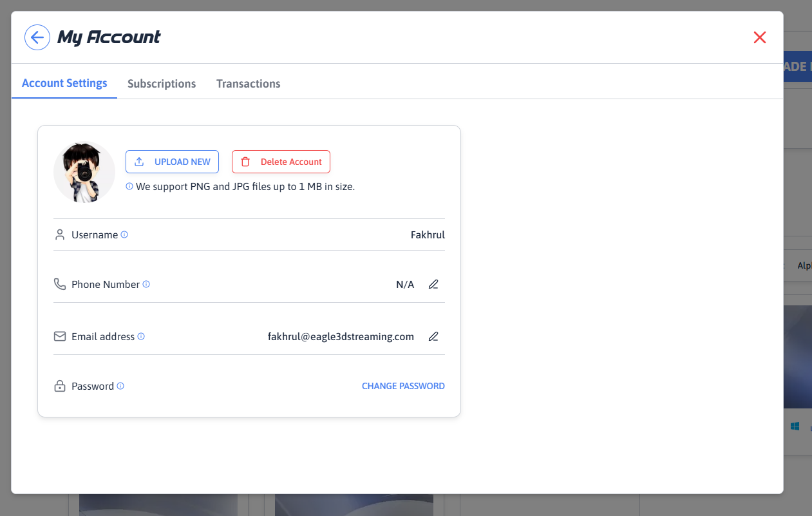Click the info icon beside Password

click(120, 386)
